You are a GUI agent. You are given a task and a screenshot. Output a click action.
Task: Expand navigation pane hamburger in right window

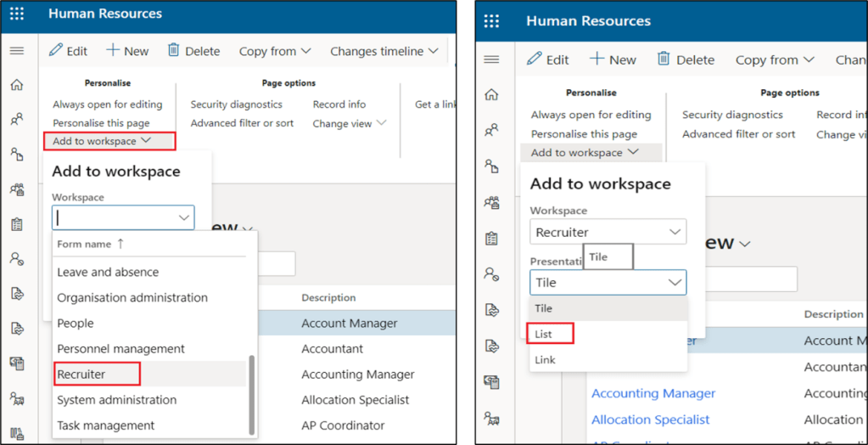pyautogui.click(x=491, y=59)
